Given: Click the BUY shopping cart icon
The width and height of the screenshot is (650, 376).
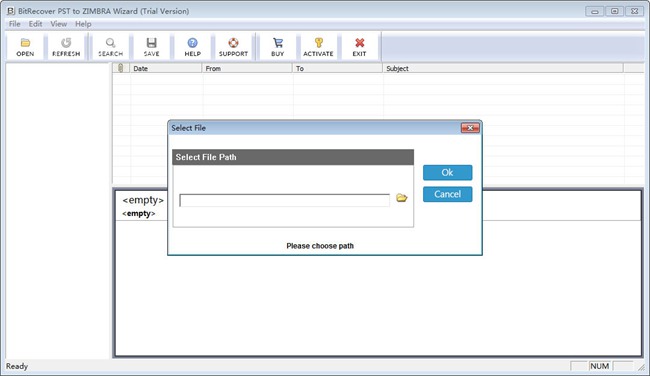Looking at the screenshot, I should coord(278,47).
